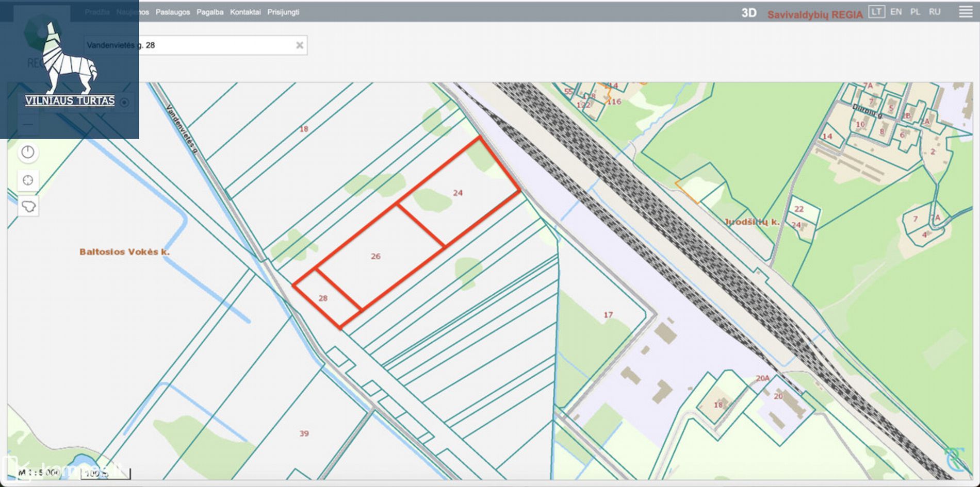This screenshot has height=487, width=980.
Task: Switch language to EN
Action: click(x=896, y=12)
